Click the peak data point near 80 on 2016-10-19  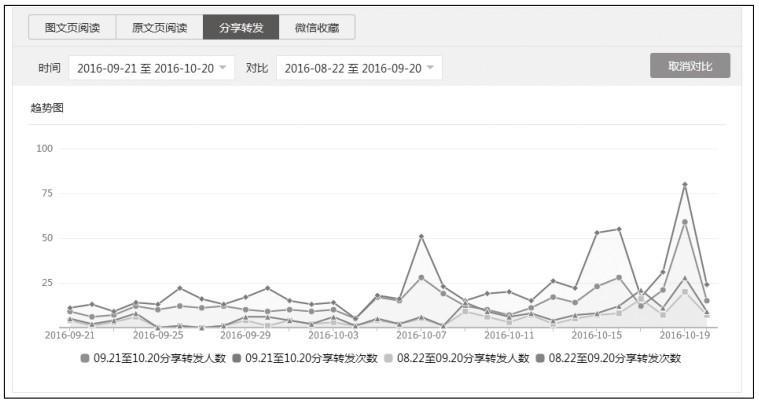pos(684,184)
